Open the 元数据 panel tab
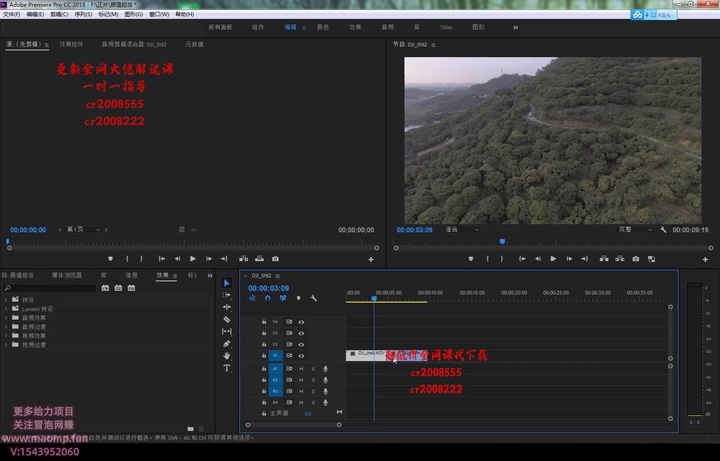This screenshot has width=720, height=461. tap(194, 45)
